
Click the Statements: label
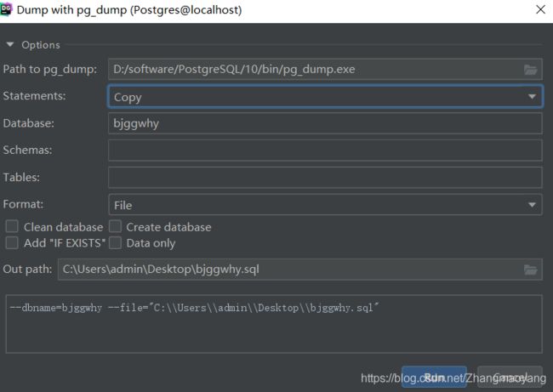[34, 96]
